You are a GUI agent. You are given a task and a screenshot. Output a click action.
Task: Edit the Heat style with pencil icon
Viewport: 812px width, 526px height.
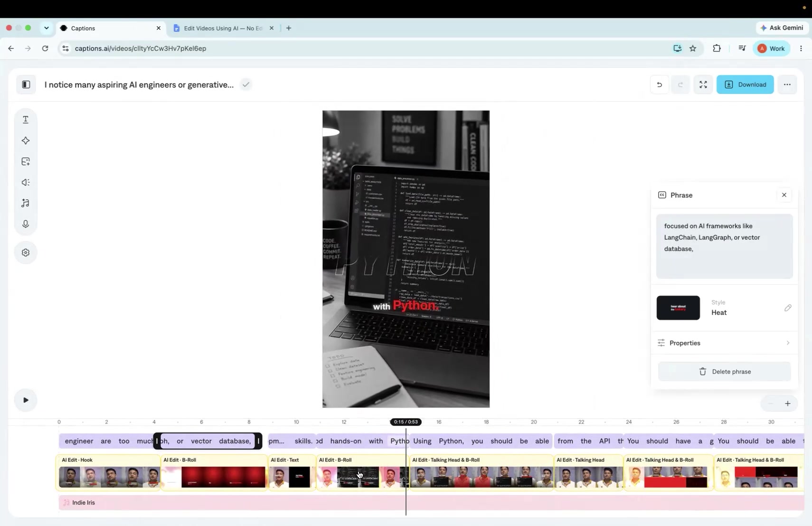(788, 308)
